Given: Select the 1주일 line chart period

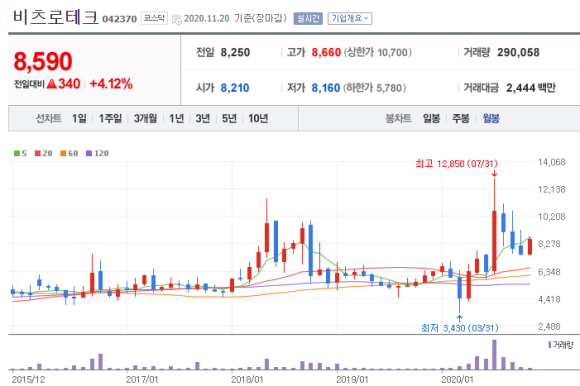Looking at the screenshot, I should (110, 119).
